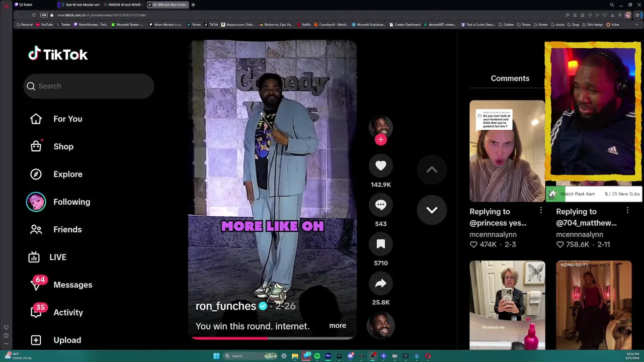Switch to INNOCN 40 Inch WQHD tab
Image resolution: width=644 pixels, height=362 pixels.
click(x=124, y=5)
